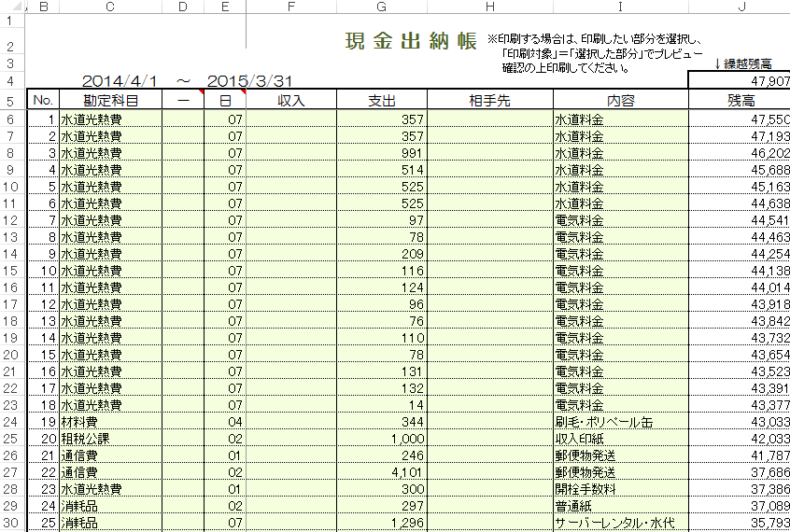Click the 収入 header cell

[x=290, y=100]
